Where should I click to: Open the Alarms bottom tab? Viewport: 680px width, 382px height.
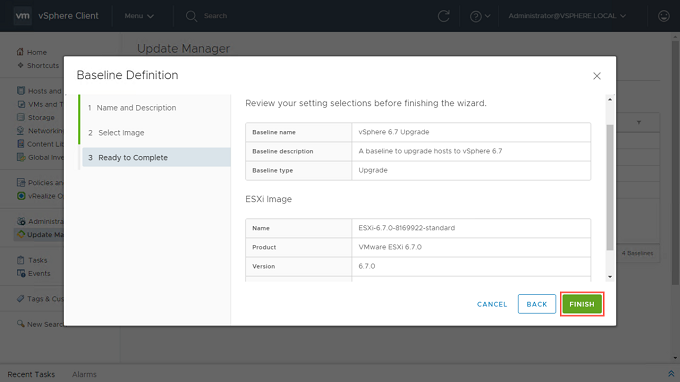pos(84,374)
